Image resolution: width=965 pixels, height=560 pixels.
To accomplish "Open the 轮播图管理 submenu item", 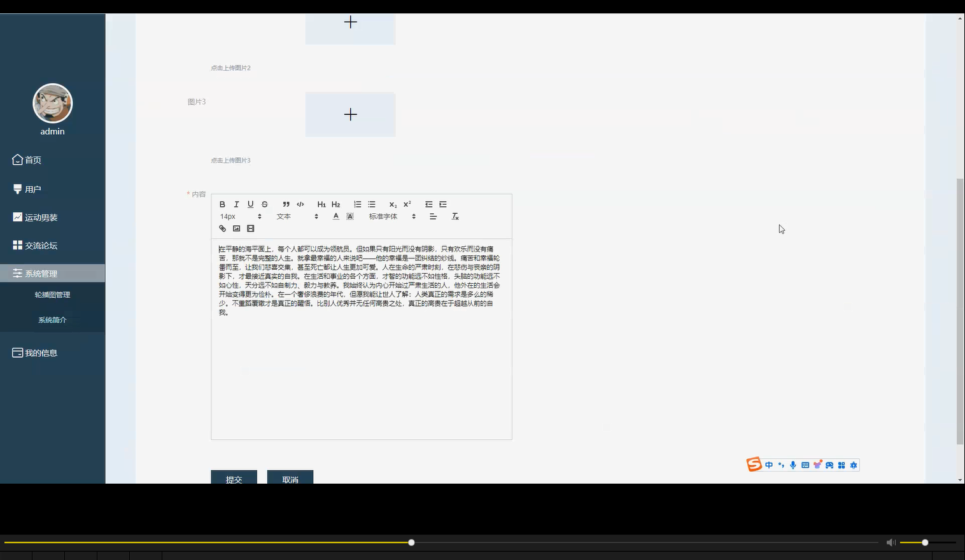I will [x=52, y=295].
